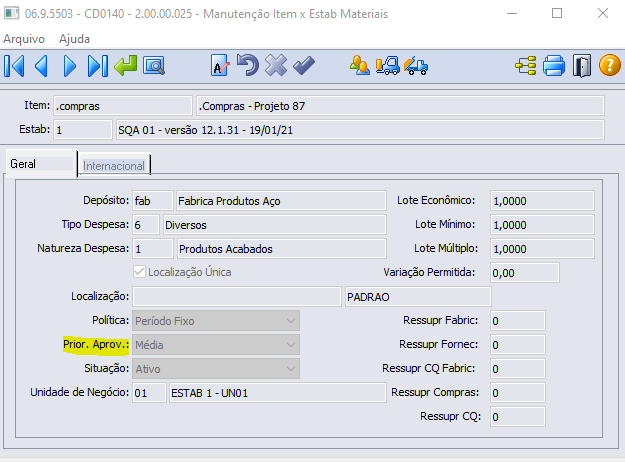Click the Lote Econômico field
Screen dimensions: 625x462
pos(542,201)
